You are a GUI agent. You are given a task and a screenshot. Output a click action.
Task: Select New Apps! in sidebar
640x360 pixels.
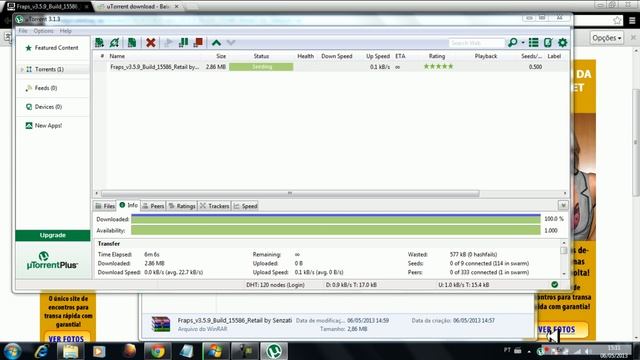(52, 126)
